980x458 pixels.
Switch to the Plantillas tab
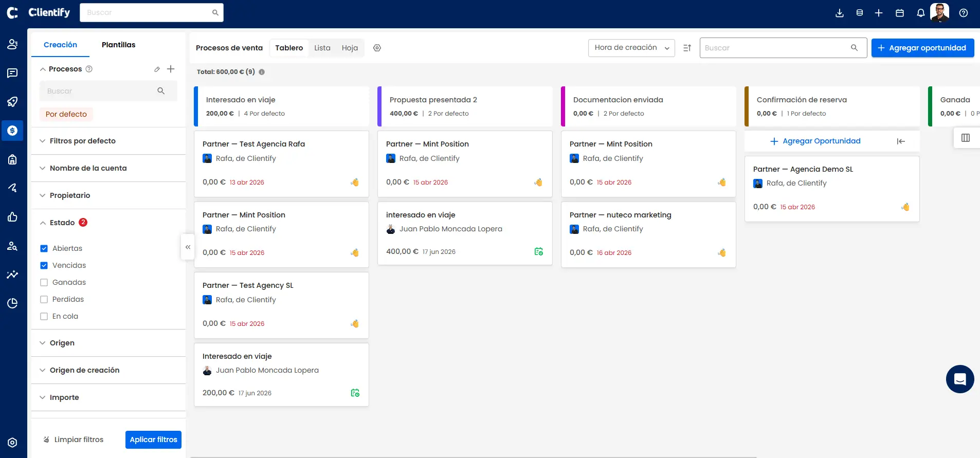coord(118,45)
